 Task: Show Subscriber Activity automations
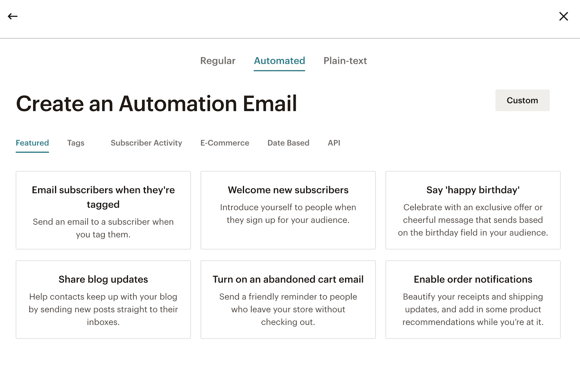click(x=146, y=143)
